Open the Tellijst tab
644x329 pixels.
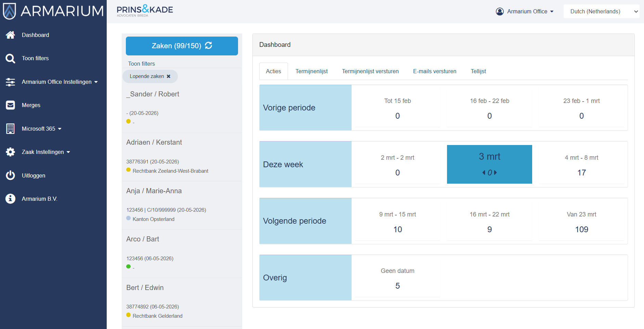pyautogui.click(x=478, y=71)
